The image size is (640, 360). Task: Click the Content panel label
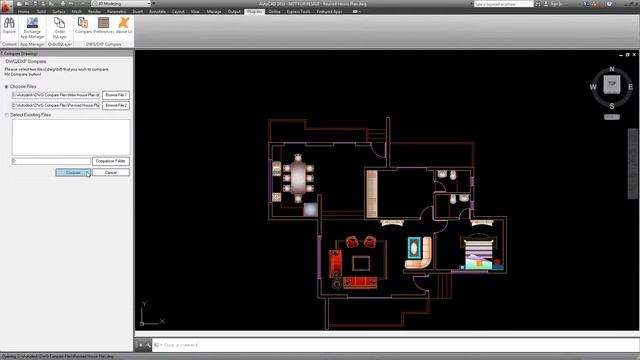(9, 44)
